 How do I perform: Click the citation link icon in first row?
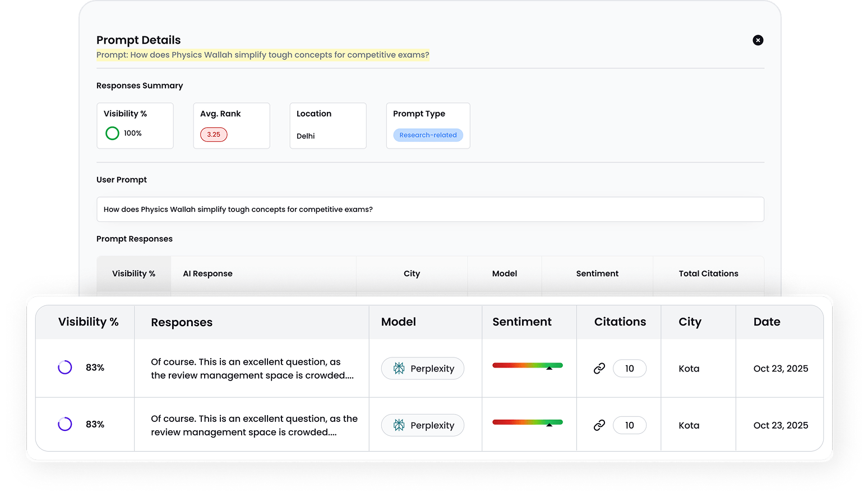pyautogui.click(x=599, y=369)
